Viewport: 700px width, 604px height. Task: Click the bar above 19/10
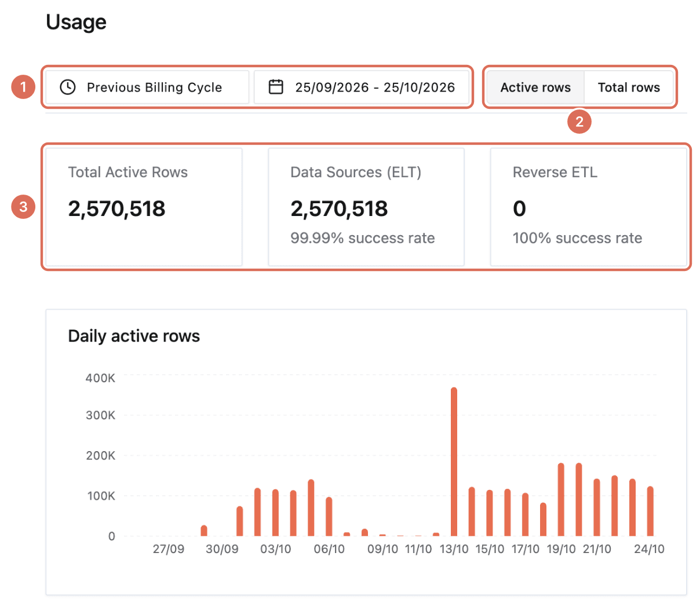(x=561, y=499)
